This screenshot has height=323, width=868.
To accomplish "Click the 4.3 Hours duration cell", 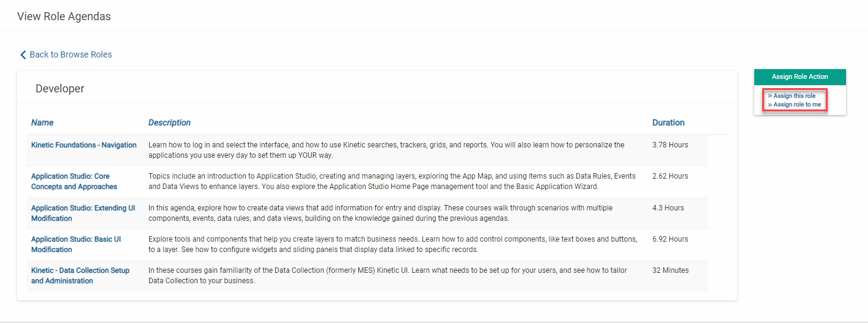I will coord(668,208).
